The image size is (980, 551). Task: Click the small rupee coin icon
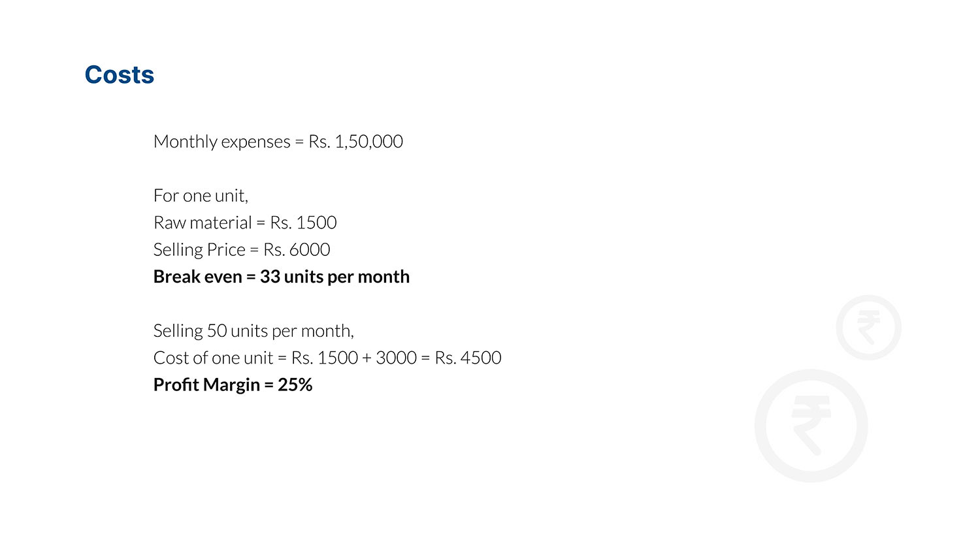[x=868, y=328]
